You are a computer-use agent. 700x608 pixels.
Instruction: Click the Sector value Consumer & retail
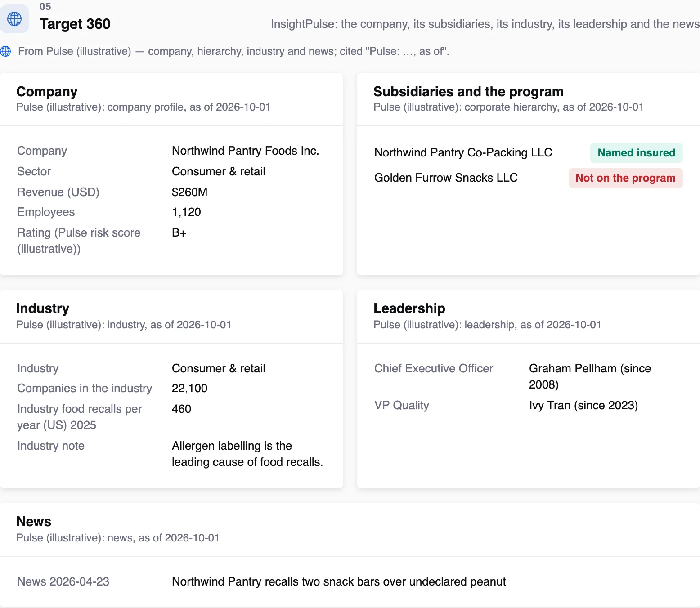pyautogui.click(x=219, y=171)
